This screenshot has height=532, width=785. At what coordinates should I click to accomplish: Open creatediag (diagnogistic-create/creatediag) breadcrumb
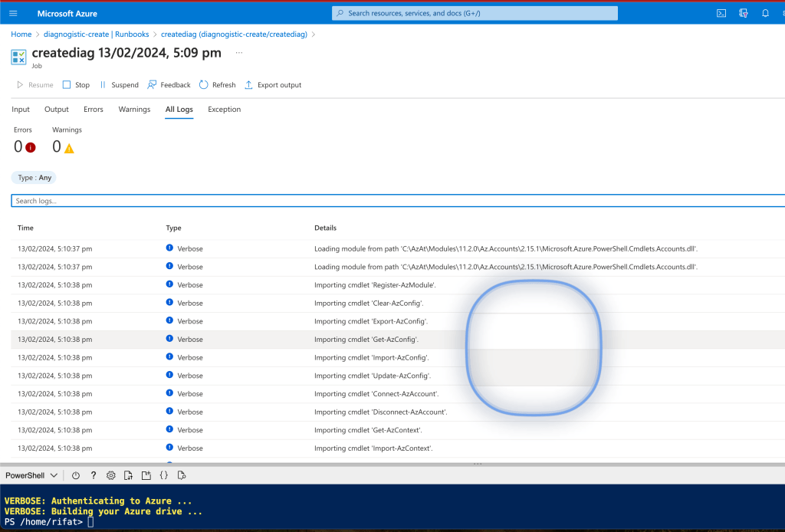[234, 34]
